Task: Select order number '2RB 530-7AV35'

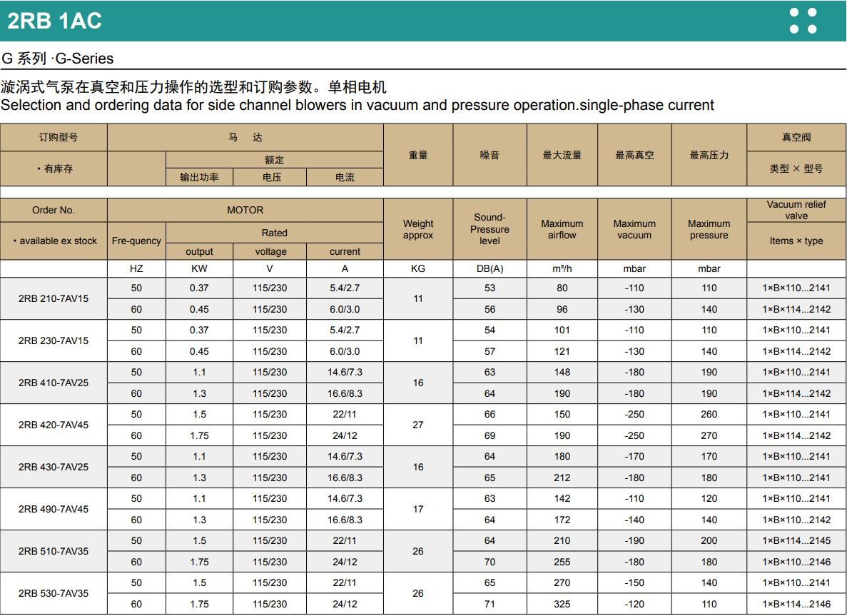Action: [54, 593]
